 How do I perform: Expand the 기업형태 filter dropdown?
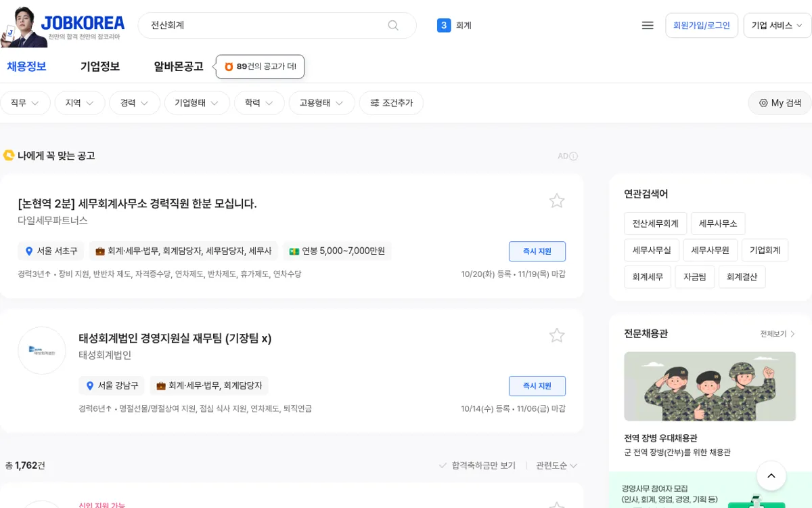point(197,103)
